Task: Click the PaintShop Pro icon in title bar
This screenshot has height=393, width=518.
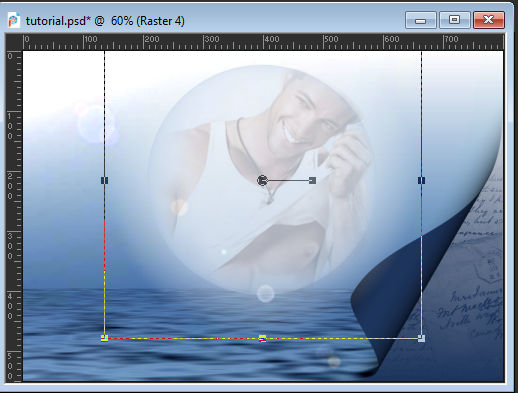Action: click(x=13, y=21)
